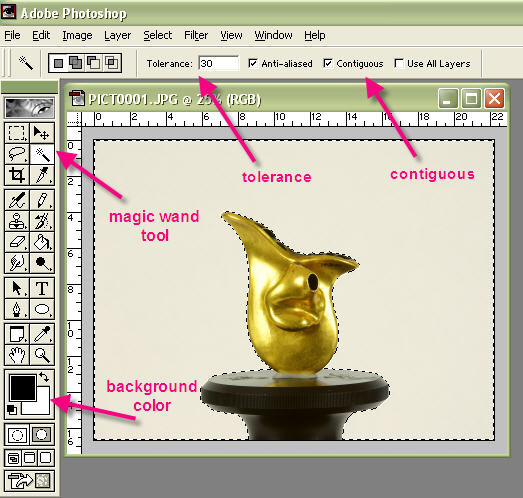Select the Type tool
Screen dimensions: 523x498
(42, 288)
